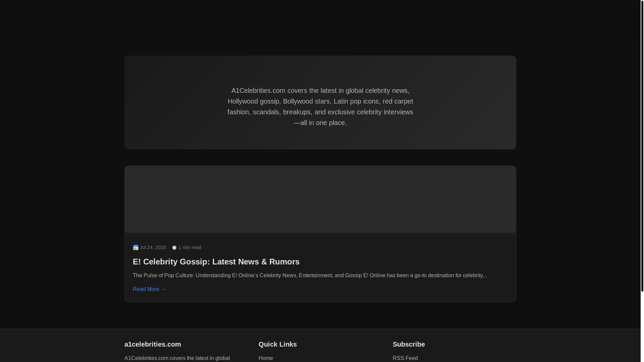
Task: Click the calendar icon beside Jul 24, 2025
Action: click(x=136, y=247)
